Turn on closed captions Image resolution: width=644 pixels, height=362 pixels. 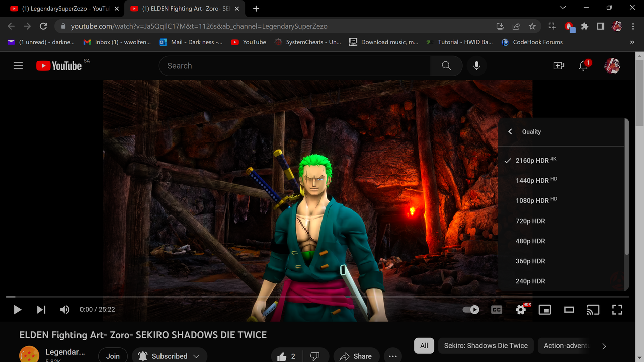point(497,310)
